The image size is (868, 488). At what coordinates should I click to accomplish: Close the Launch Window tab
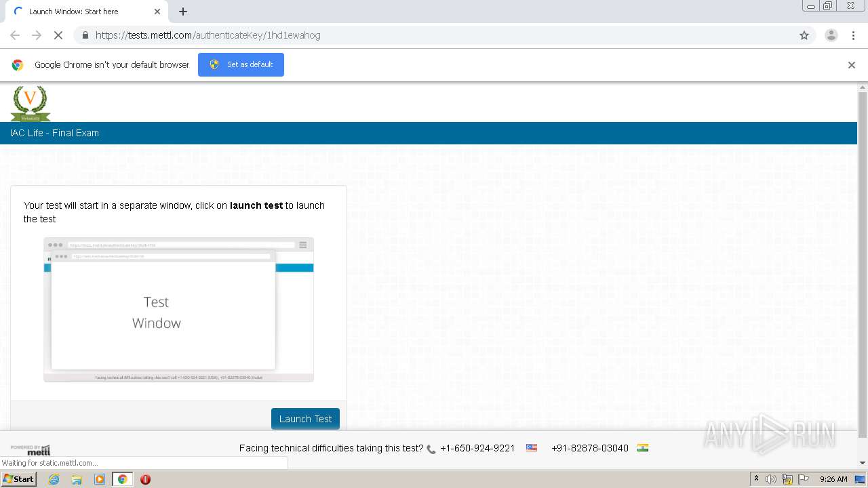tap(157, 12)
